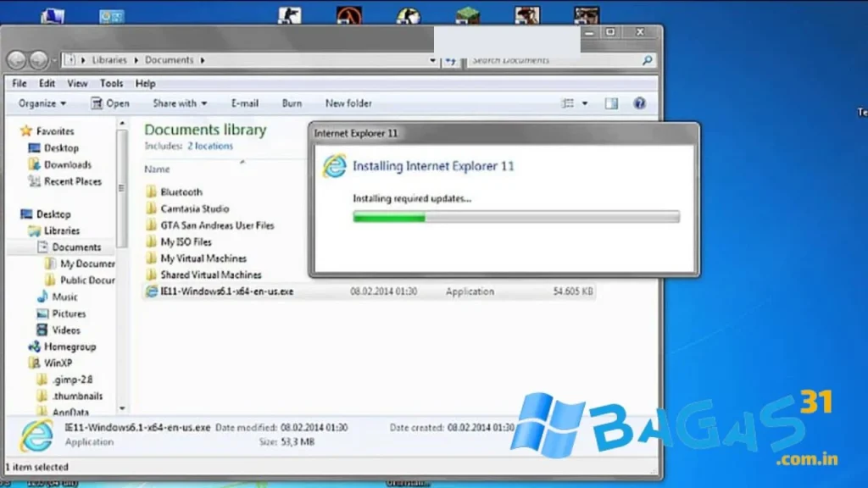Click the Back navigation arrow in Explorer
868x488 pixels.
[17, 60]
